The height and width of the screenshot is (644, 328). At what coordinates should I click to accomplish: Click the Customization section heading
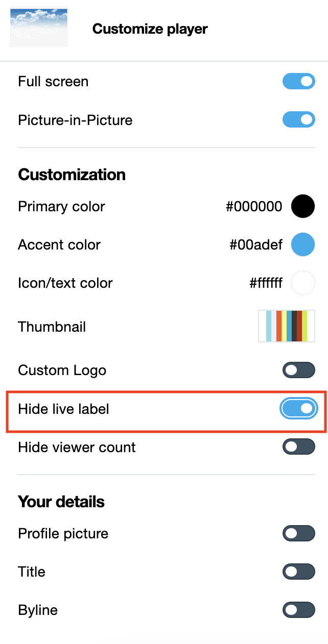click(72, 175)
